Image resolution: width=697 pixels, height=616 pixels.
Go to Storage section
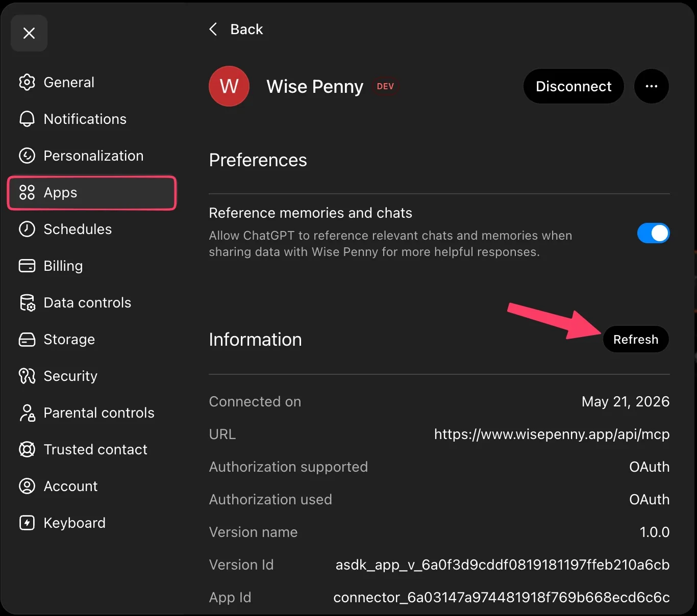92,339
